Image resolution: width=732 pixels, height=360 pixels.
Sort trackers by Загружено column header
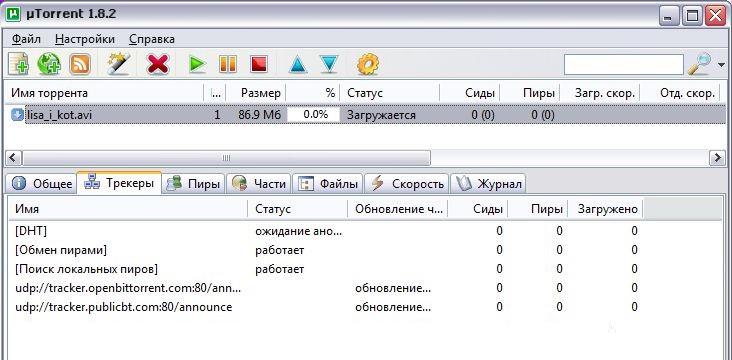pos(605,209)
